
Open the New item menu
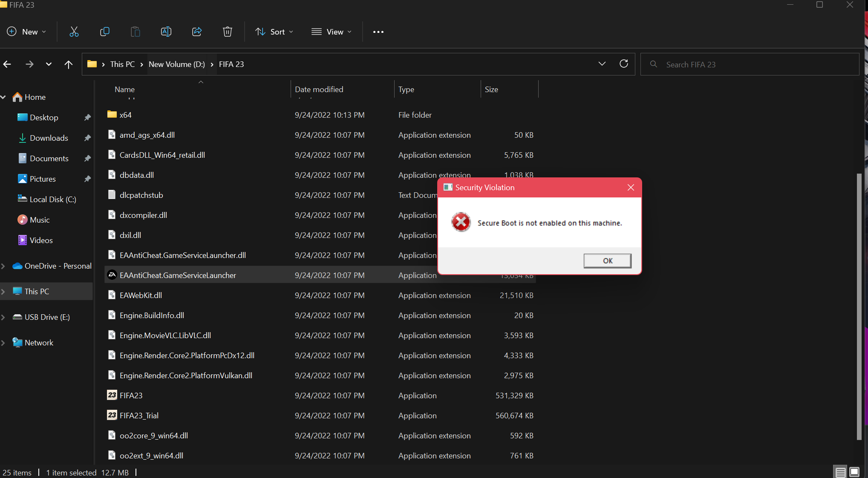pos(26,32)
